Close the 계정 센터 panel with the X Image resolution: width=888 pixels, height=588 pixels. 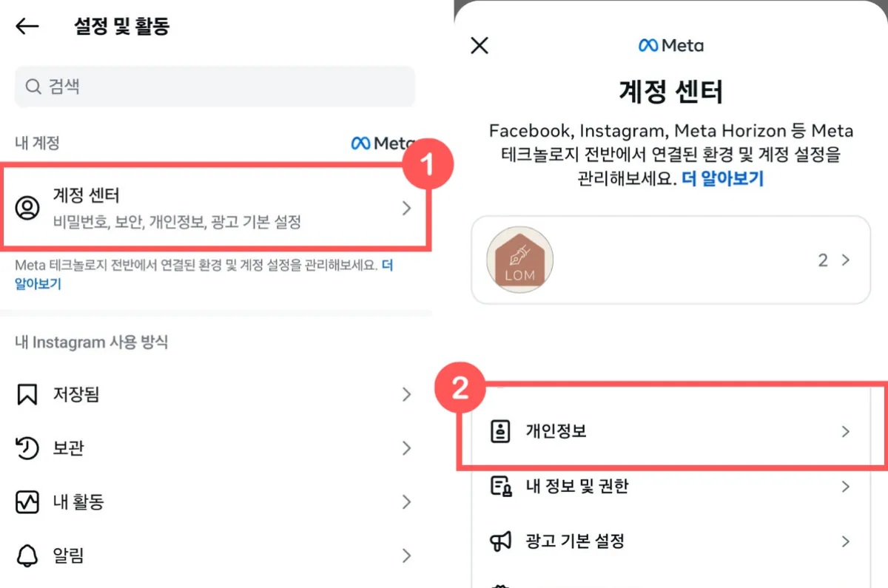[479, 45]
